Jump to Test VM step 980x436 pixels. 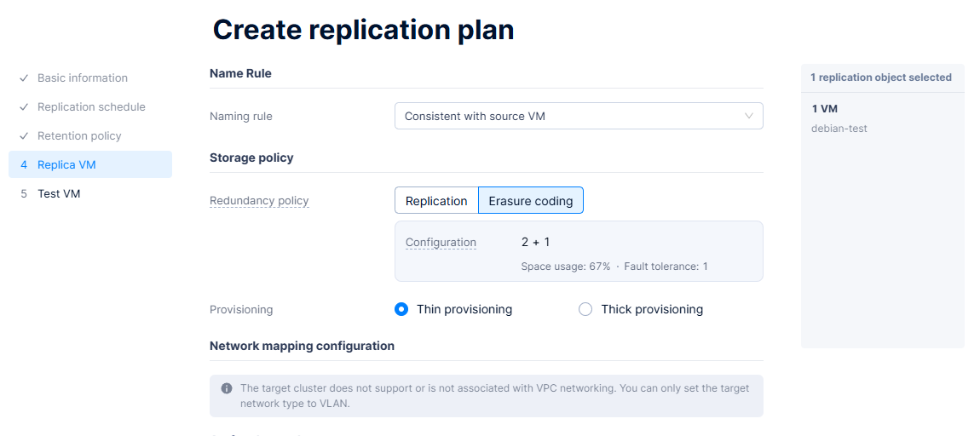[59, 194]
